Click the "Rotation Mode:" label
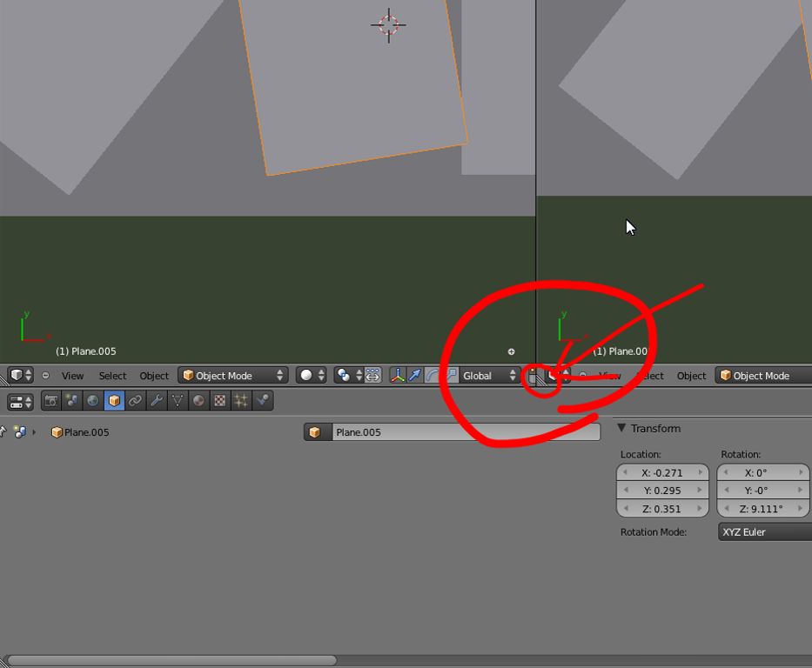The image size is (812, 668). coord(654,532)
